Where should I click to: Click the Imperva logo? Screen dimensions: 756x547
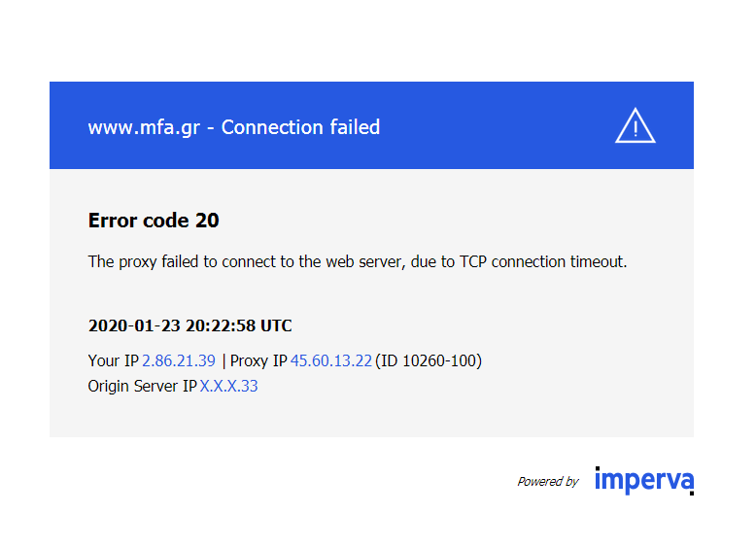point(643,480)
